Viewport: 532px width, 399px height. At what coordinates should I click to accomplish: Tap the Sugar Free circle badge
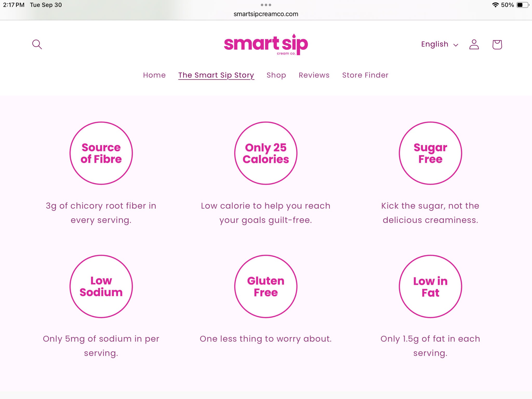[x=430, y=153]
